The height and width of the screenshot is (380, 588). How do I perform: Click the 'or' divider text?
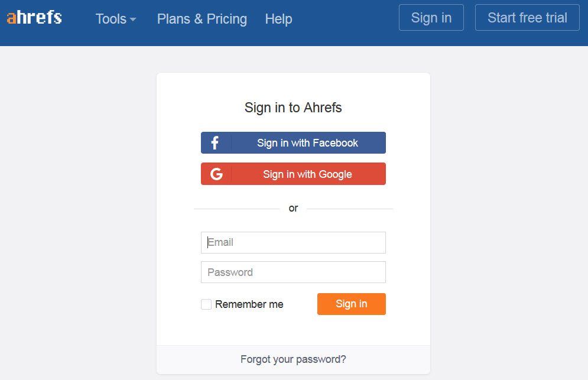[x=293, y=209]
